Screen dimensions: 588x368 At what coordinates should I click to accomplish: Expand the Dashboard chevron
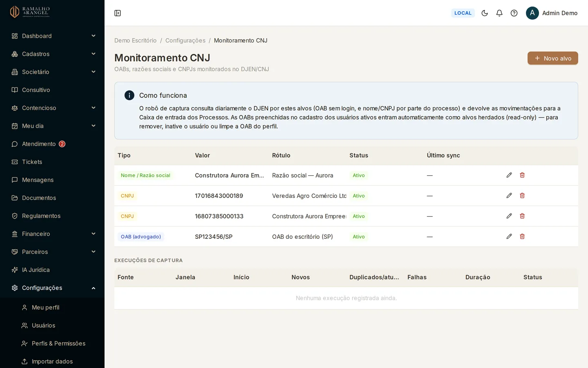click(94, 36)
